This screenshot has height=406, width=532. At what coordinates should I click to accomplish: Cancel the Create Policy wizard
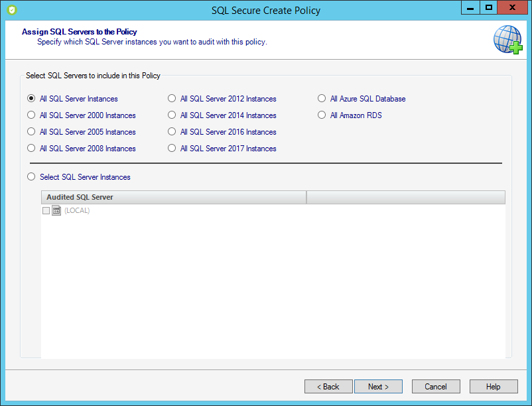pos(436,386)
